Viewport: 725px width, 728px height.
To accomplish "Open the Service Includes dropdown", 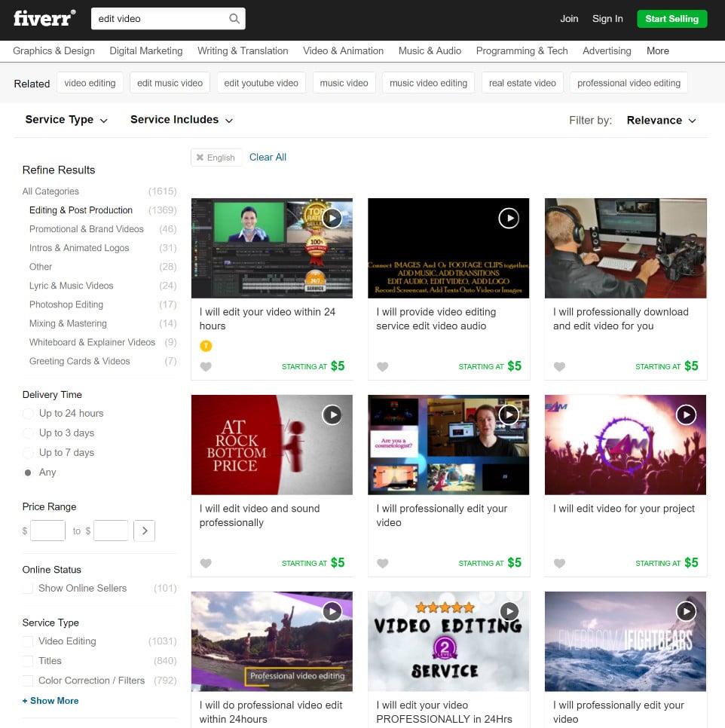I will click(x=181, y=120).
